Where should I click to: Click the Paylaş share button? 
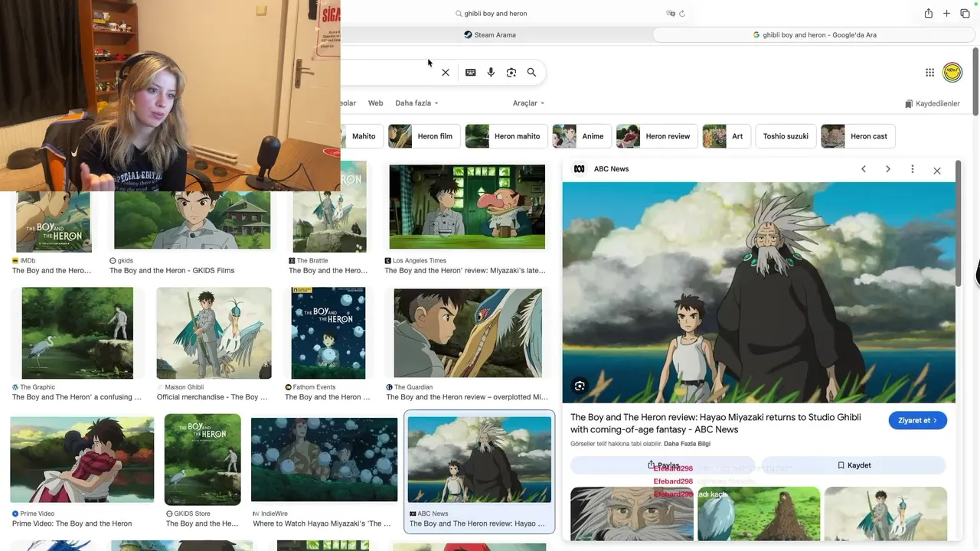pos(663,465)
